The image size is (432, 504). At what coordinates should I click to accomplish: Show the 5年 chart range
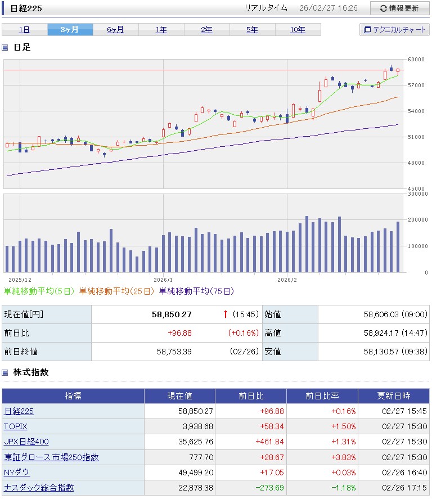coord(252,30)
